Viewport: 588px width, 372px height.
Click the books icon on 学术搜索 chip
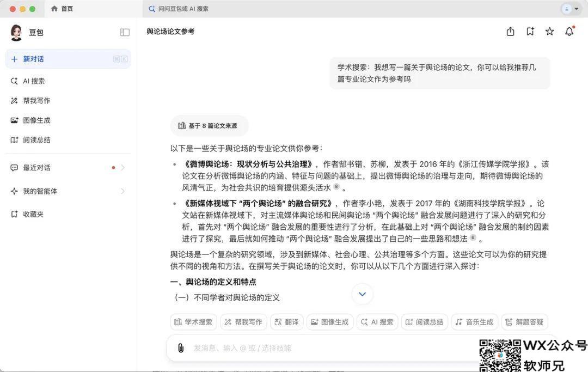178,322
